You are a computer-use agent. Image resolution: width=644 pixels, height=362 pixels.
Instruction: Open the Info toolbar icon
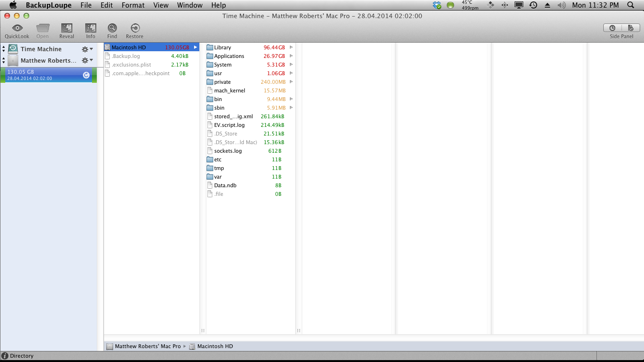pos(91,28)
